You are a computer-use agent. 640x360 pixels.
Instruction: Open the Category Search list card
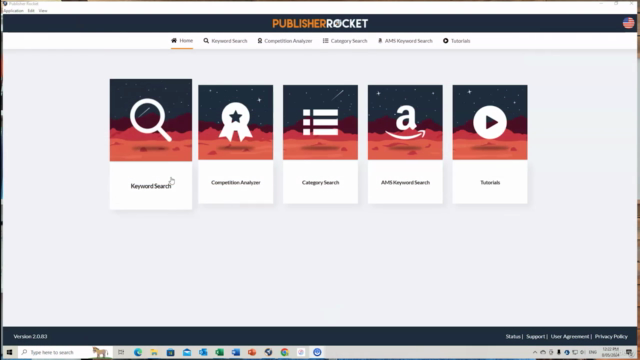tap(320, 144)
